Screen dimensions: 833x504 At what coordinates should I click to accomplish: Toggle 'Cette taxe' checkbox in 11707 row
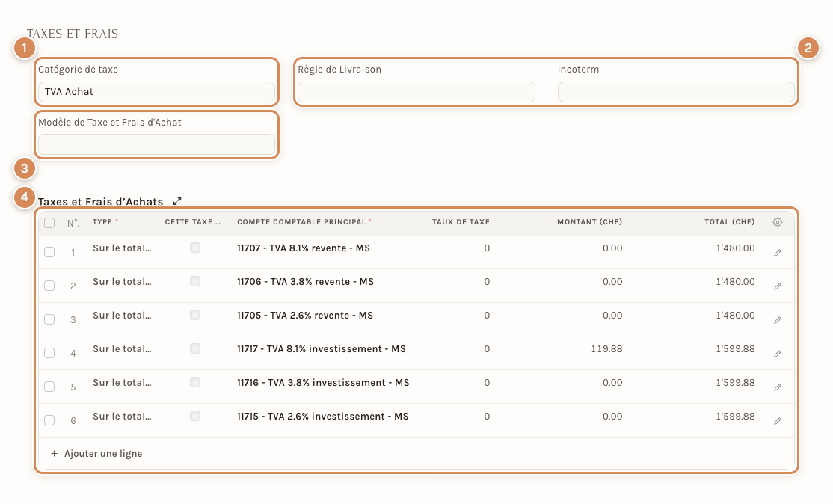(x=195, y=248)
